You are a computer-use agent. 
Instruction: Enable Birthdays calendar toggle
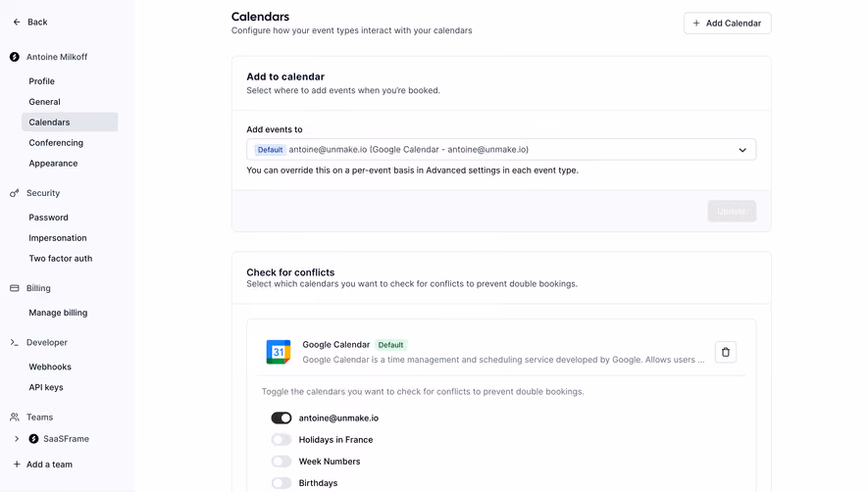[281, 482]
